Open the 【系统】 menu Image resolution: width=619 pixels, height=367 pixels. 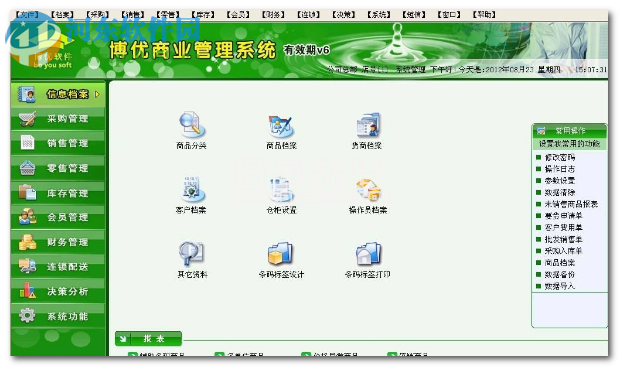(378, 15)
